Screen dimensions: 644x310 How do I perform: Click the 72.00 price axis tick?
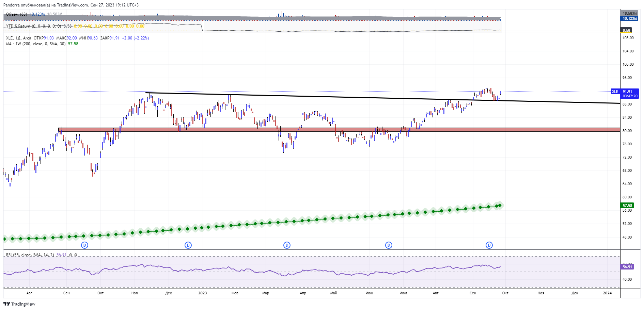click(627, 157)
